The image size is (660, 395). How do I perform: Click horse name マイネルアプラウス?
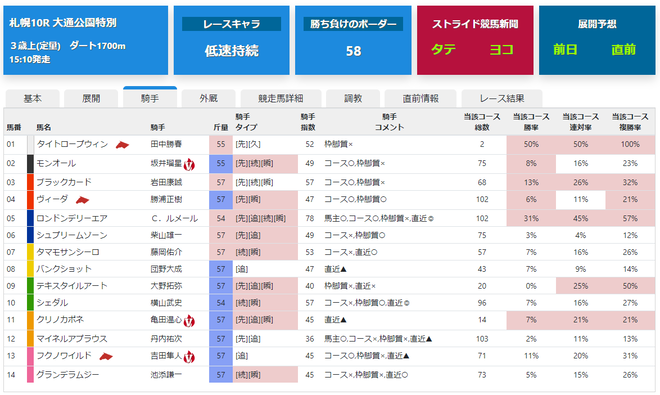[72, 339]
